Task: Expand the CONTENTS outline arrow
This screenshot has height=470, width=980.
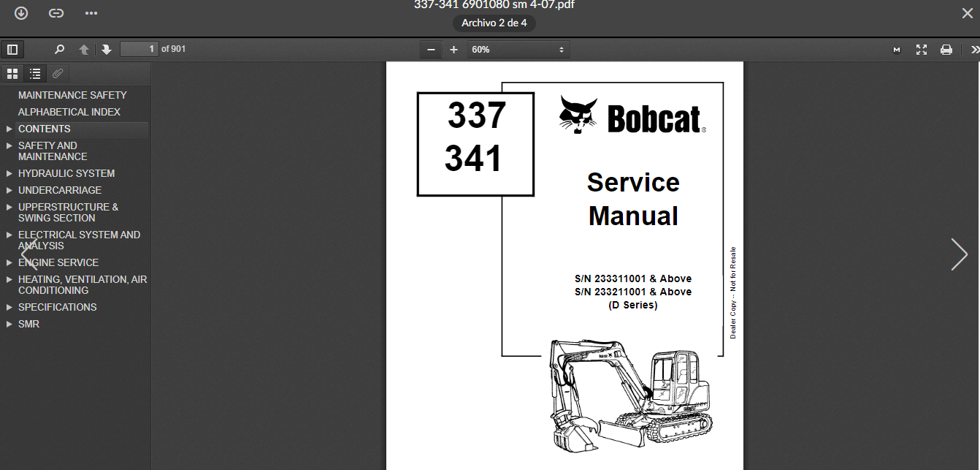Action: [x=9, y=129]
